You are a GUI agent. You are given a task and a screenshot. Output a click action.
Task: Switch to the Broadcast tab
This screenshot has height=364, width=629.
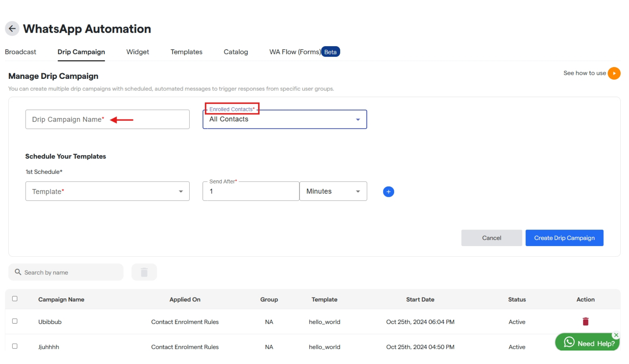[x=21, y=52]
